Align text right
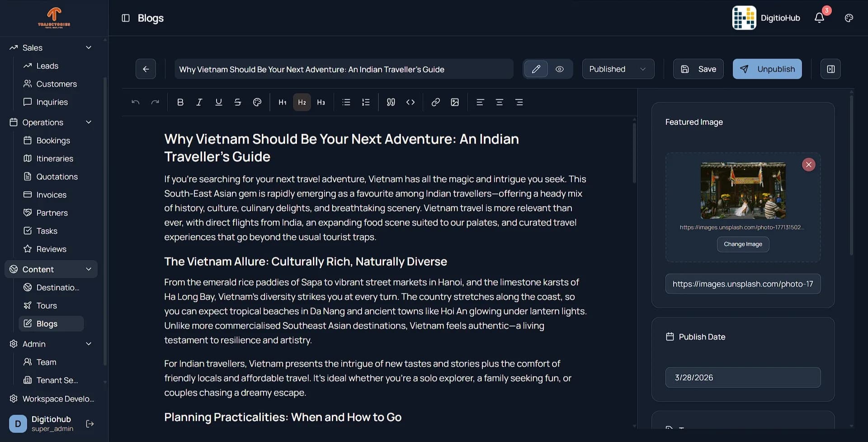 [519, 102]
